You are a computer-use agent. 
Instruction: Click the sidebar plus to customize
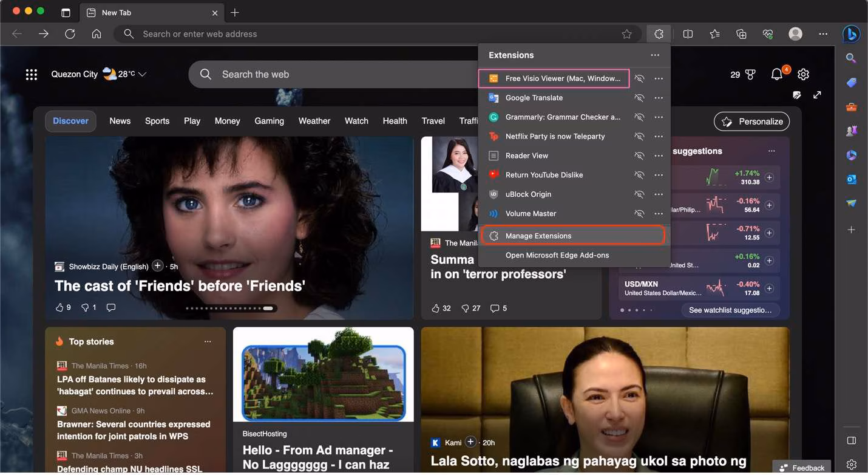(x=851, y=230)
